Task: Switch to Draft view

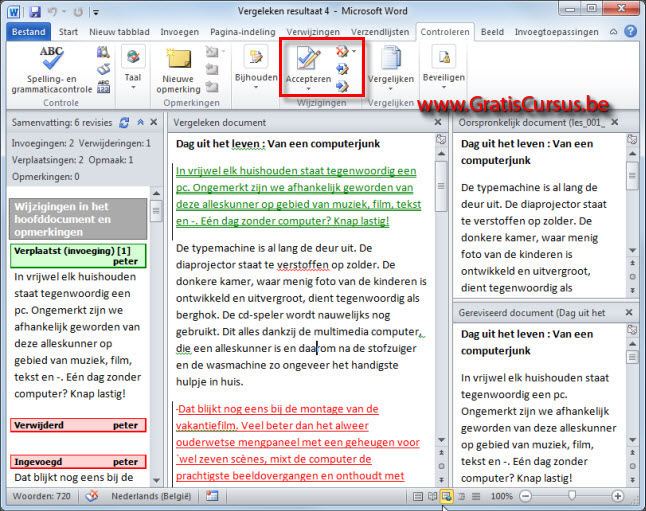Action: [476, 496]
